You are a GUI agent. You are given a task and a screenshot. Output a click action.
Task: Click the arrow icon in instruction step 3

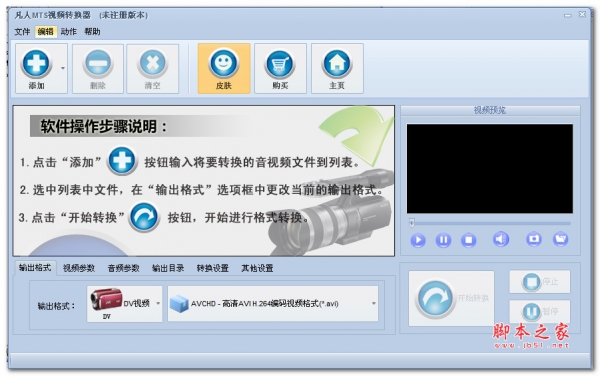144,217
